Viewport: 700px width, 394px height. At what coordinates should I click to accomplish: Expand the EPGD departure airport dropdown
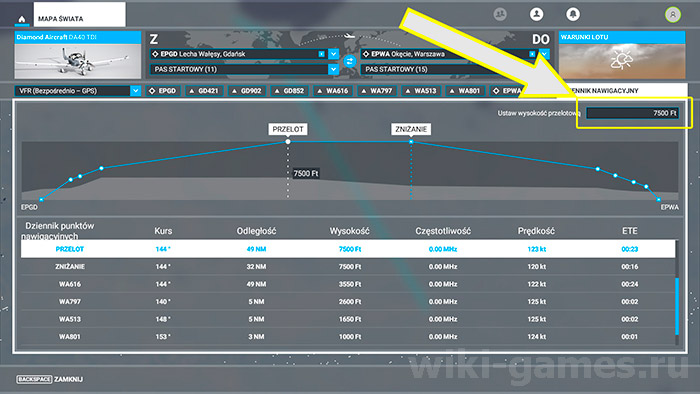(x=333, y=54)
